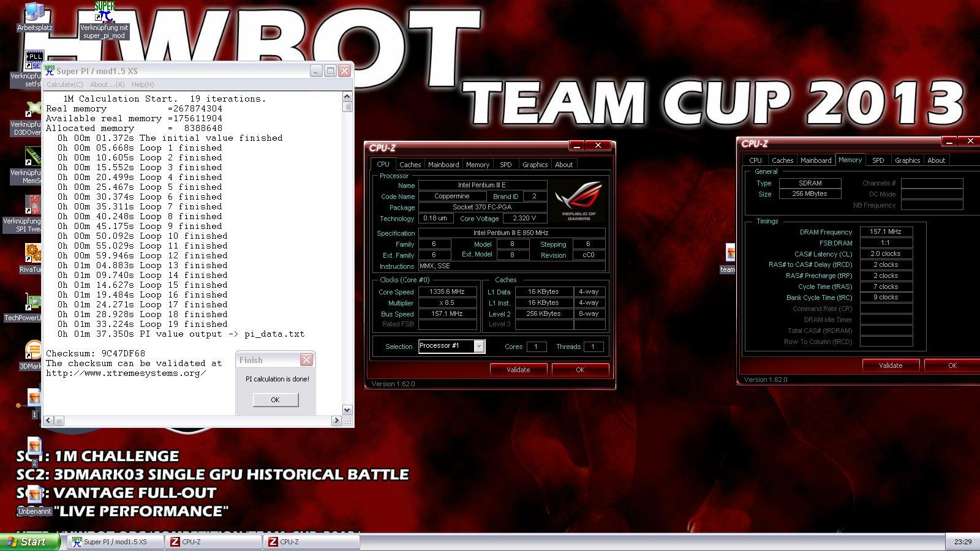Select the desktop image file named 1
Screen dimensions: 980x551
tap(34, 398)
